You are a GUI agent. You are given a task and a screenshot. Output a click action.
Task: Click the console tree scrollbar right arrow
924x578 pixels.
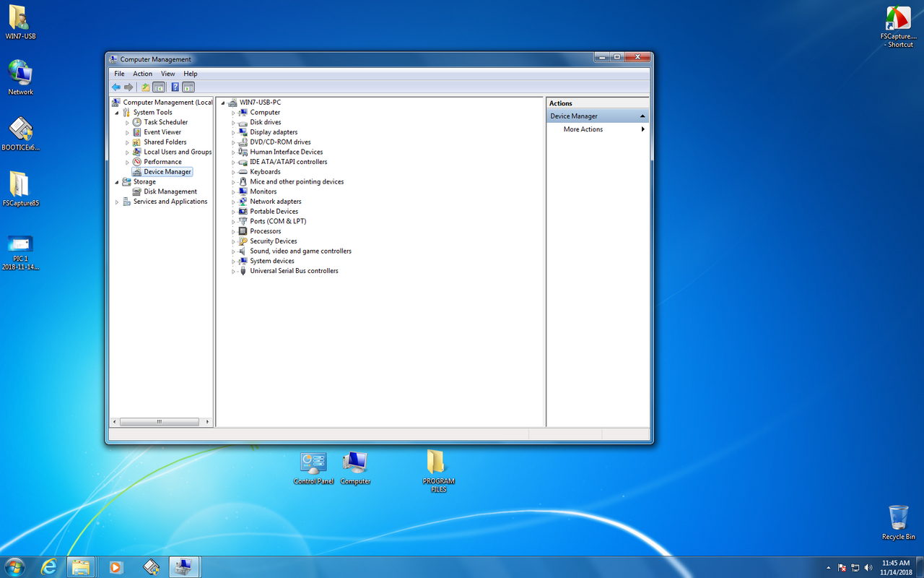coord(208,422)
